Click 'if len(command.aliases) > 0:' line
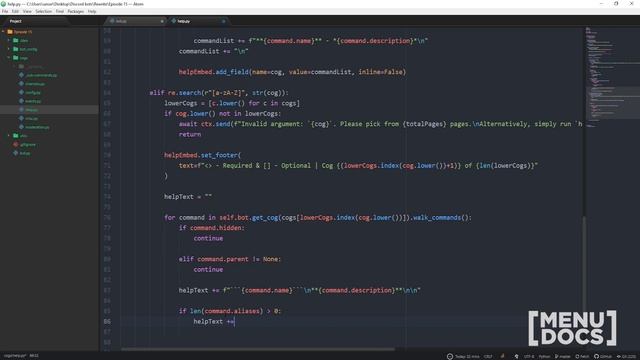The image size is (640, 360). coord(230,311)
